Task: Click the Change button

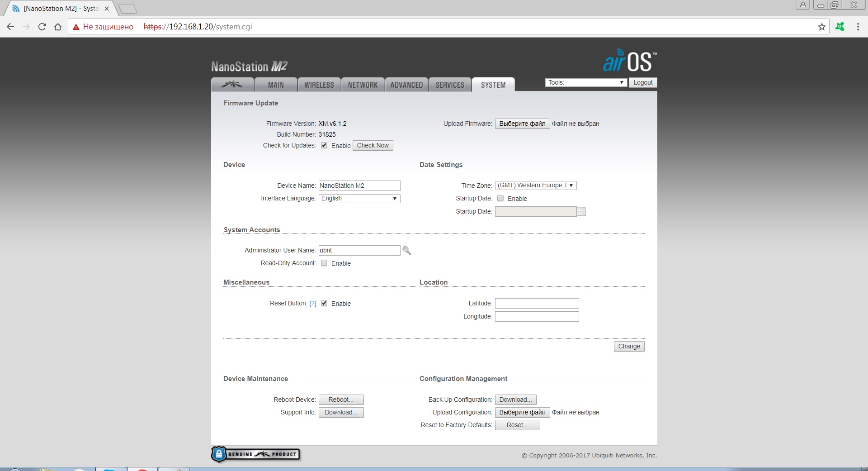Action: coord(629,346)
